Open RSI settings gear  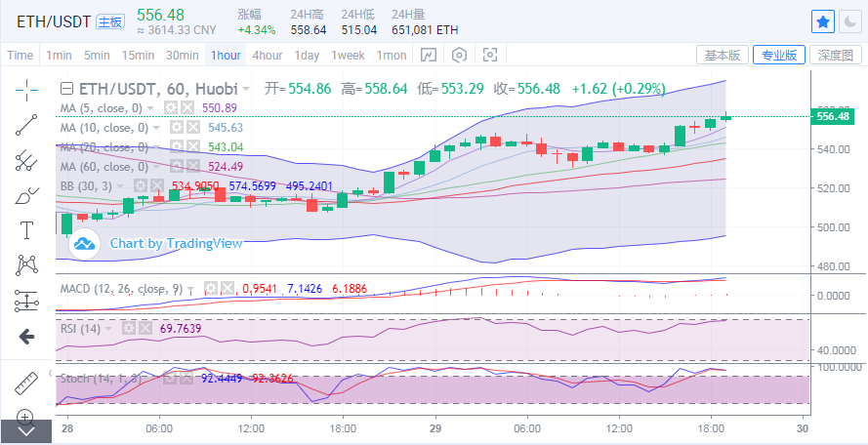[x=129, y=329]
